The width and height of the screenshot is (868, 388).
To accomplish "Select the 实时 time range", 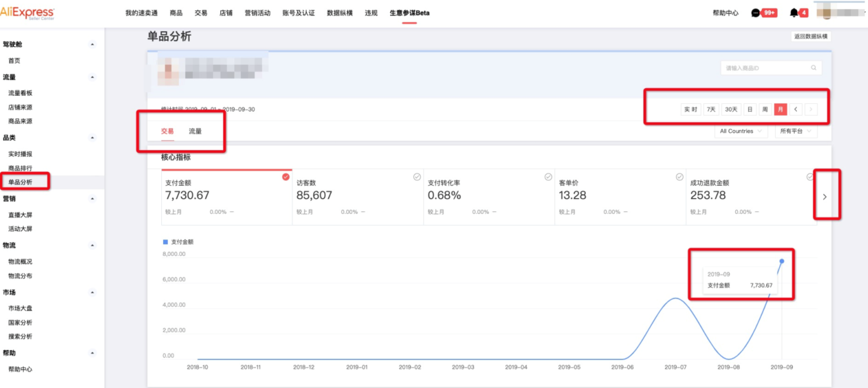I will 691,110.
